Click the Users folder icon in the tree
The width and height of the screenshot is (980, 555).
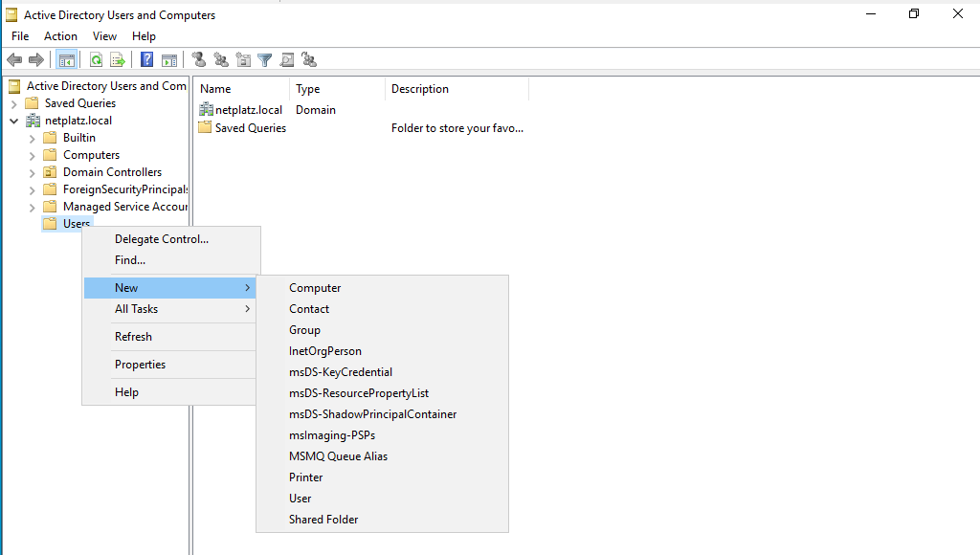[50, 223]
